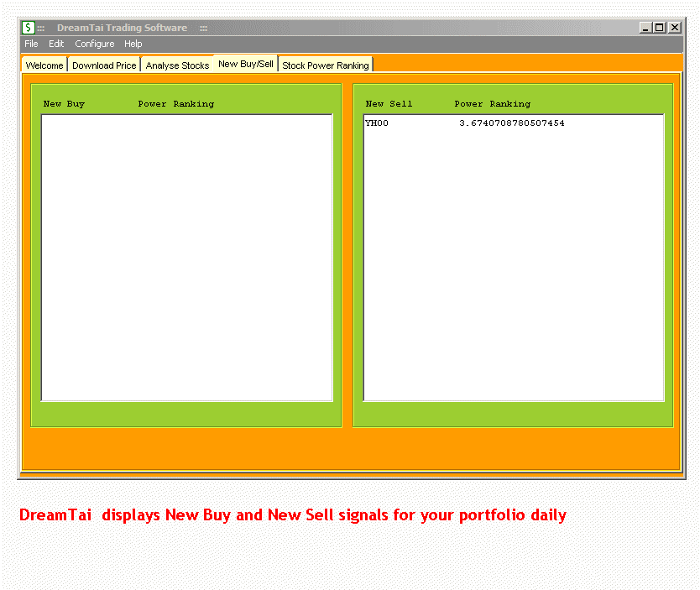Go to the Stock Power Ranking tab
Viewport: 700px width, 590px height.
click(x=326, y=65)
